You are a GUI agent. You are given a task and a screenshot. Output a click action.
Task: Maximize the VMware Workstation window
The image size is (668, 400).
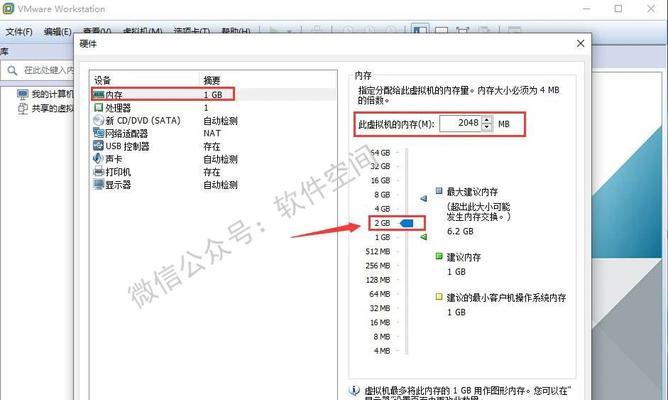(x=618, y=9)
